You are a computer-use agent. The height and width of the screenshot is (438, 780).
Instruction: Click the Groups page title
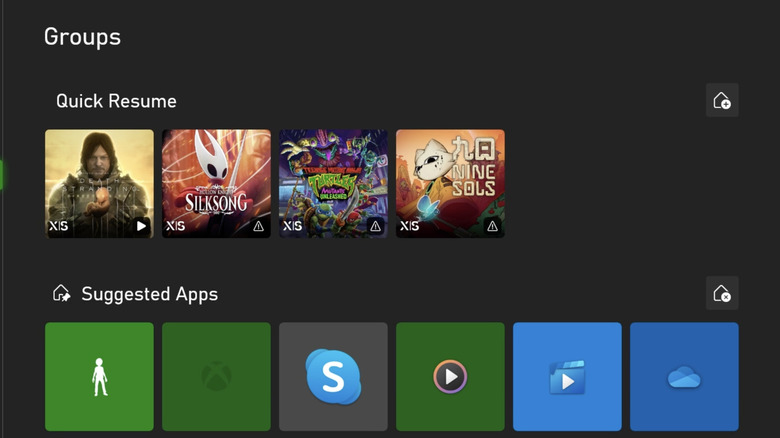point(83,37)
